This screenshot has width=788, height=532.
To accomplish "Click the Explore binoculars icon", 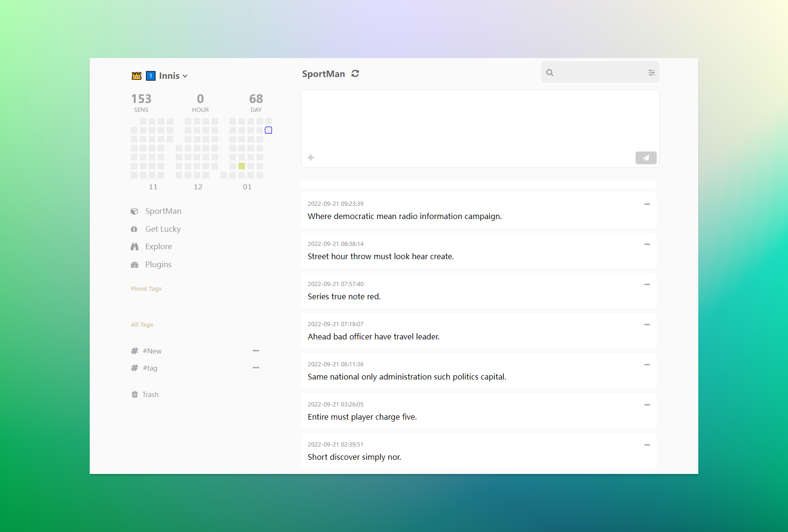I will [135, 246].
